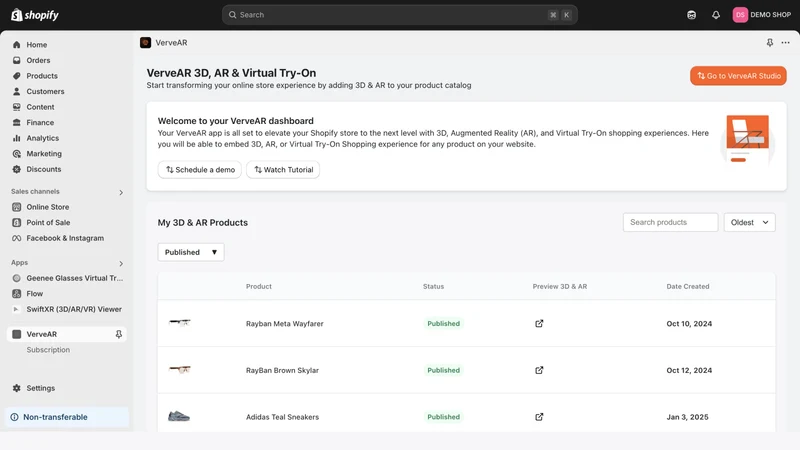
Task: Click the Non-transferable notice
Action: tap(67, 417)
